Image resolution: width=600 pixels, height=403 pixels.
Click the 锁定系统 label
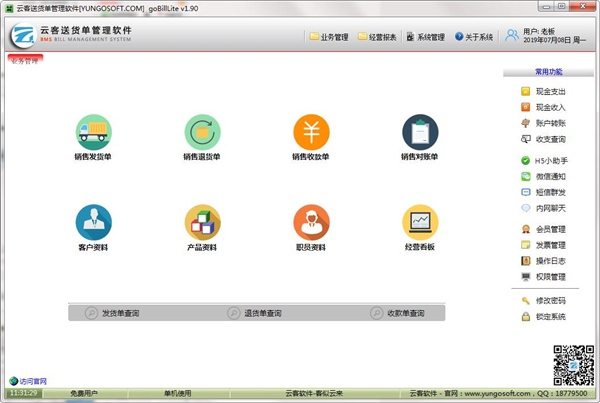(550, 317)
